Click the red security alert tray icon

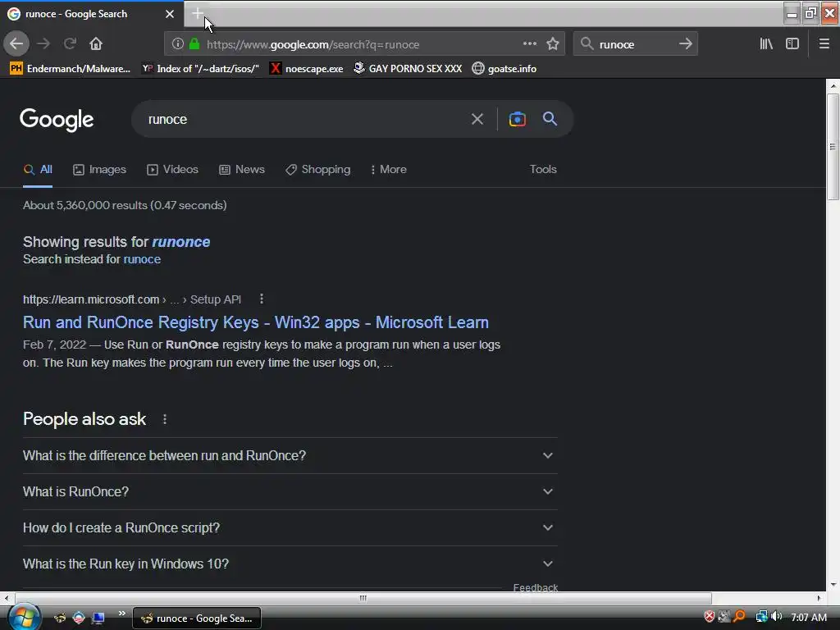click(709, 617)
